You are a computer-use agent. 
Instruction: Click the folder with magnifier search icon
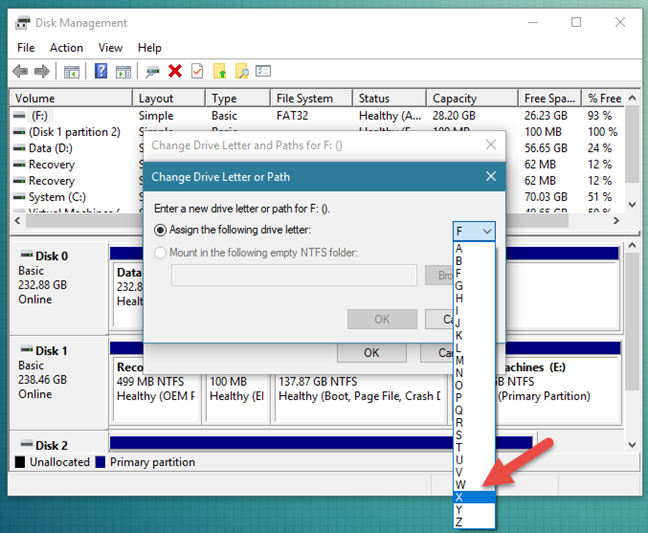[241, 71]
